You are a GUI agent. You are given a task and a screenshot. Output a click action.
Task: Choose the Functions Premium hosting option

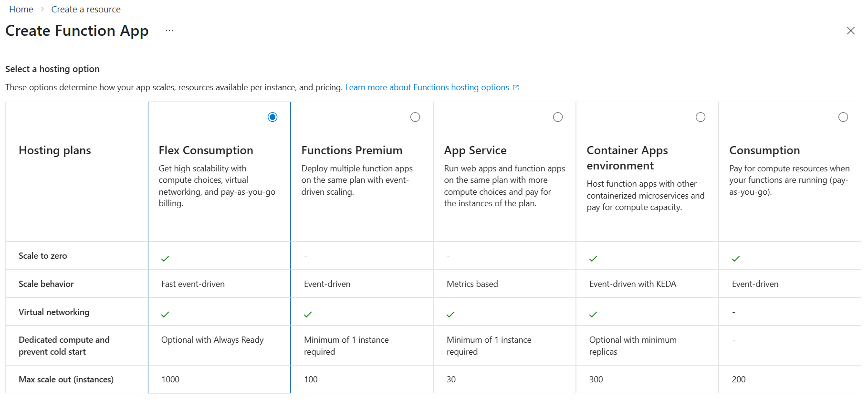point(415,117)
